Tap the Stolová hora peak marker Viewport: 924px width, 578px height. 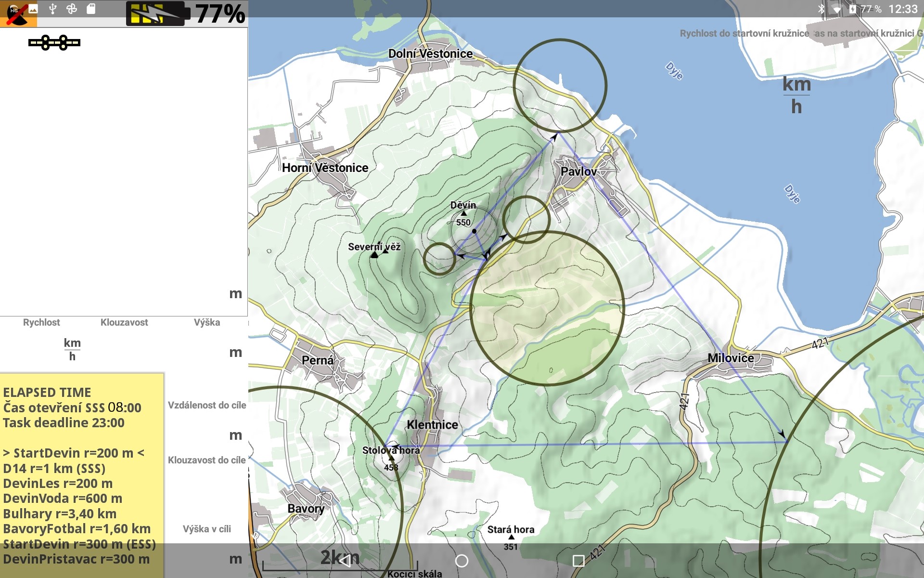point(391,458)
